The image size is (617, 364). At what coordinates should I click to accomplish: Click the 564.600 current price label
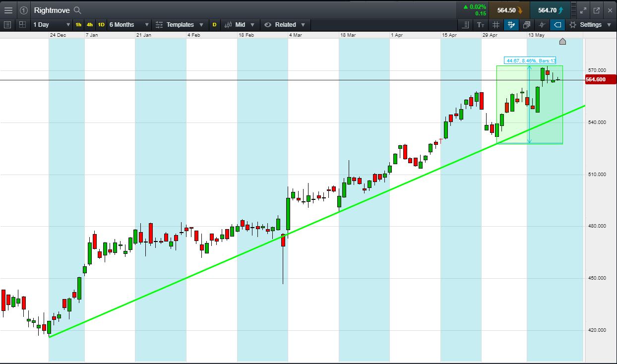click(601, 79)
